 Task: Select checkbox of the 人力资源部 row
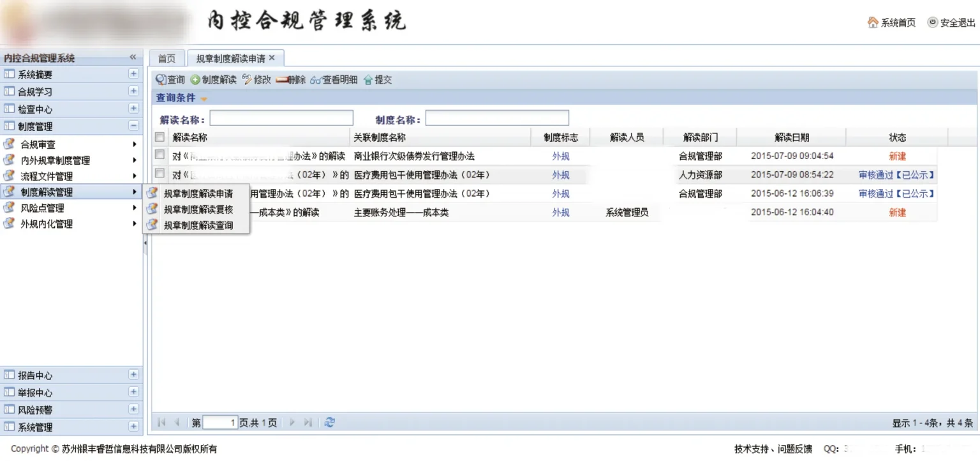160,173
